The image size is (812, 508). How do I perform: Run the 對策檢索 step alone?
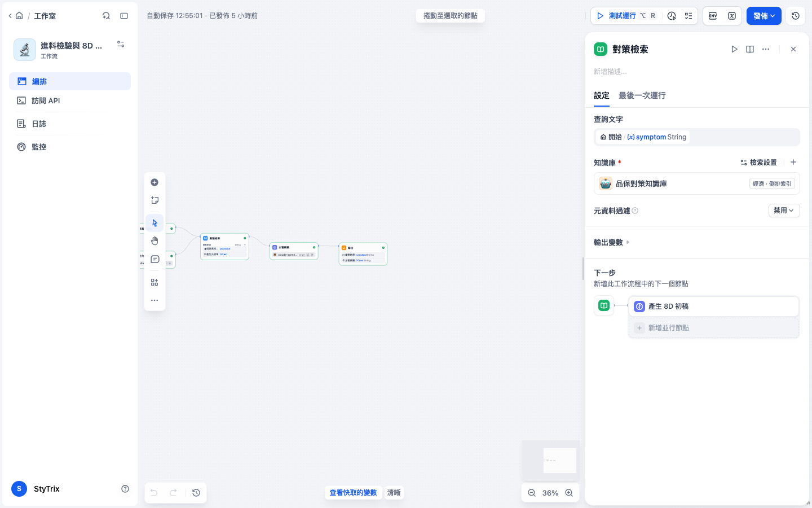[734, 49]
